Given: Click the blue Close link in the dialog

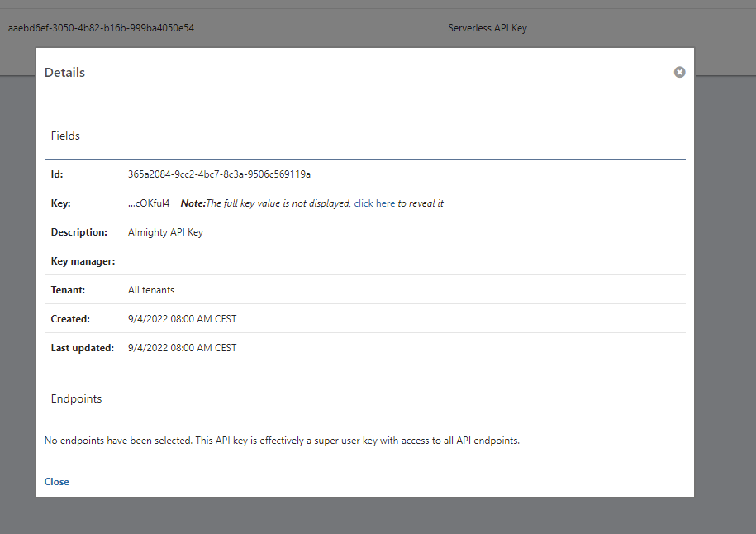Looking at the screenshot, I should [x=56, y=482].
